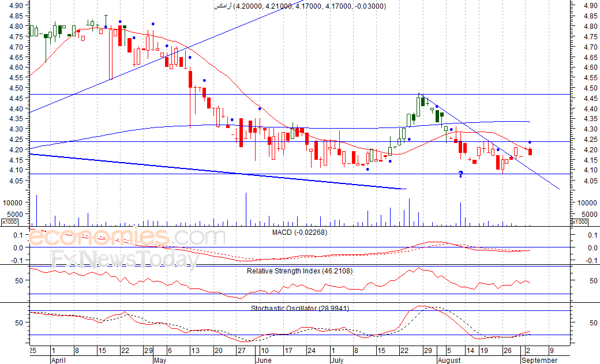Image resolution: width=600 pixels, height=364 pixels.
Task: Click the 4.90 price label on left axis
Action: pos(16,5)
